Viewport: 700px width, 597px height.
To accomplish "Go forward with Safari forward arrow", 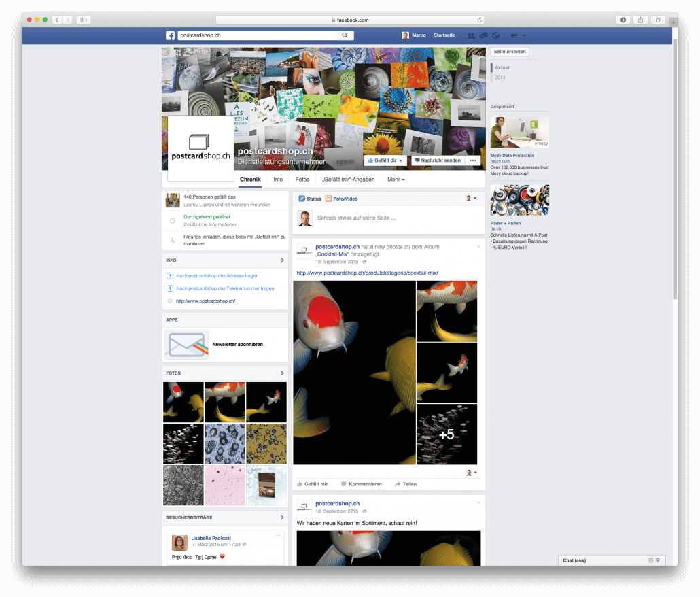I will (68, 20).
